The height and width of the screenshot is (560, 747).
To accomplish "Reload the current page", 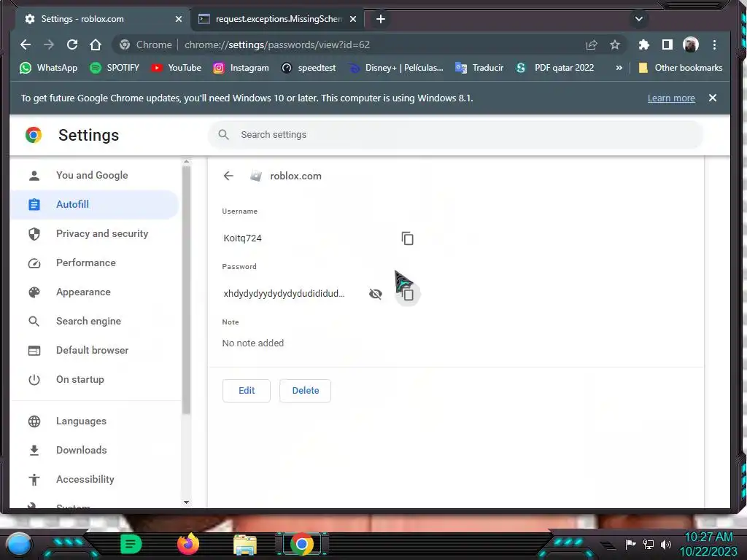I will point(72,44).
